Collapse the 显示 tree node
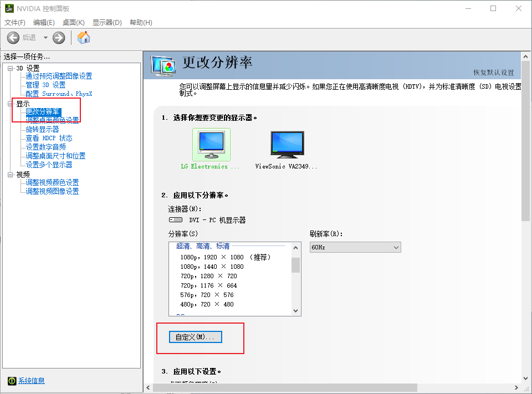 [x=10, y=104]
